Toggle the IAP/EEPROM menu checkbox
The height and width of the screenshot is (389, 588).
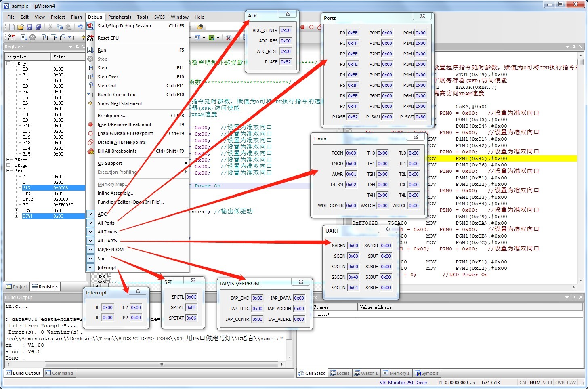[x=110, y=250]
